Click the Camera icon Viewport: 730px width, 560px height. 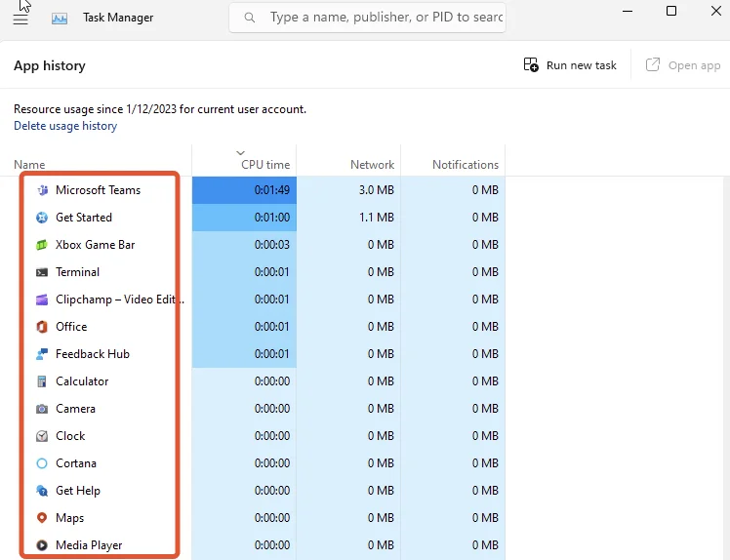[42, 409]
